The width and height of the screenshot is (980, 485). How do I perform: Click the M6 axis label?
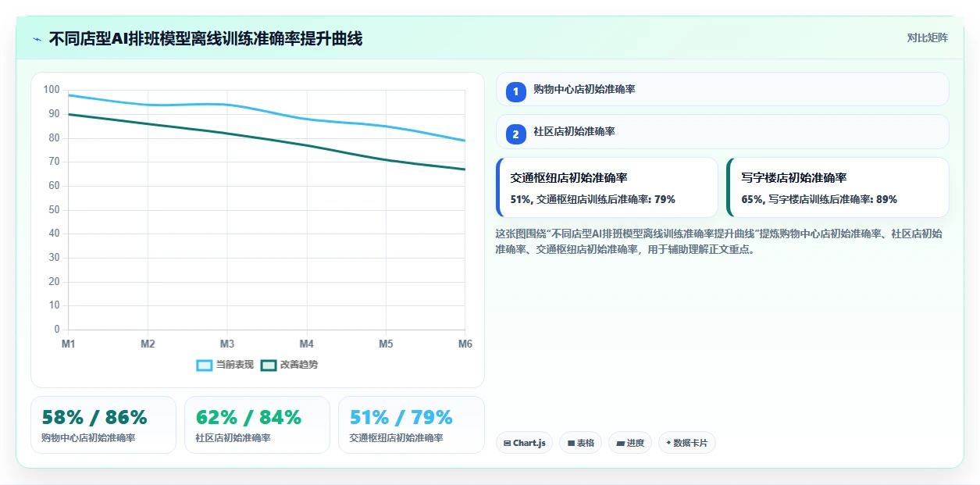coord(465,344)
